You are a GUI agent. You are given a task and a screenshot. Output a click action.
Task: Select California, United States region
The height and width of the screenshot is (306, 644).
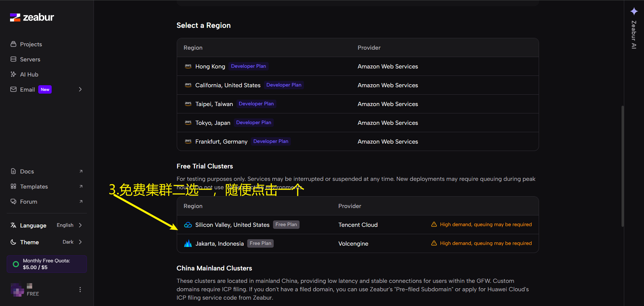(358, 85)
